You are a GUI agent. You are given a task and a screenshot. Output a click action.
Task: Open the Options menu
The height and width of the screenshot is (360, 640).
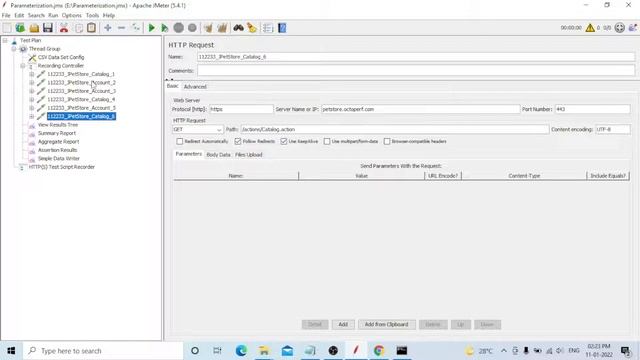click(72, 16)
